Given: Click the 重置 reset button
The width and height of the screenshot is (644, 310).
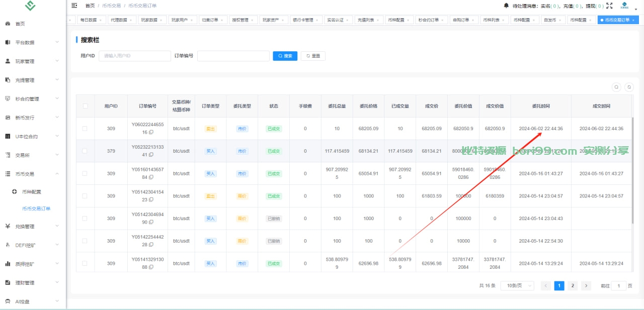Looking at the screenshot, I should tap(313, 56).
